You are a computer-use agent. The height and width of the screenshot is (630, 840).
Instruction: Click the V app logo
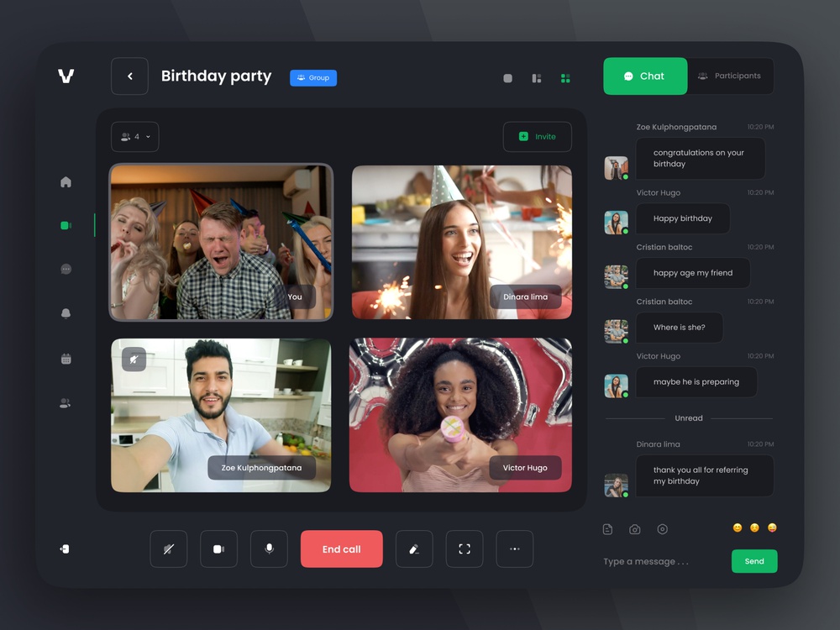(x=66, y=76)
